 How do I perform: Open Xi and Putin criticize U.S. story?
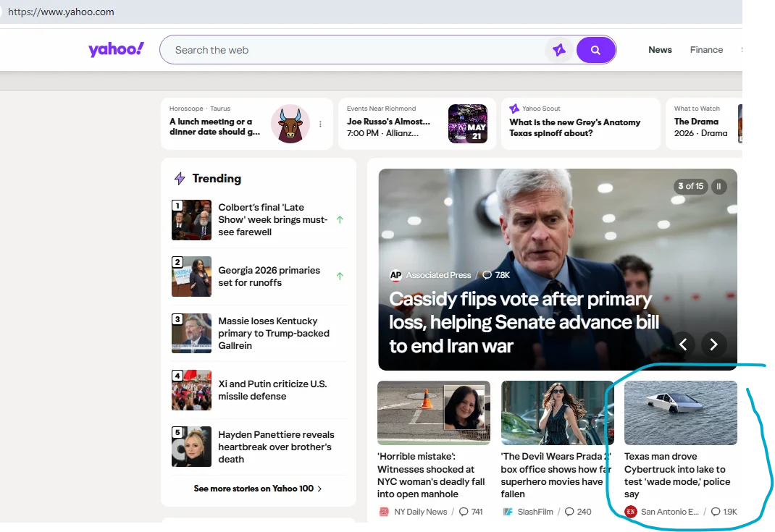tap(272, 389)
